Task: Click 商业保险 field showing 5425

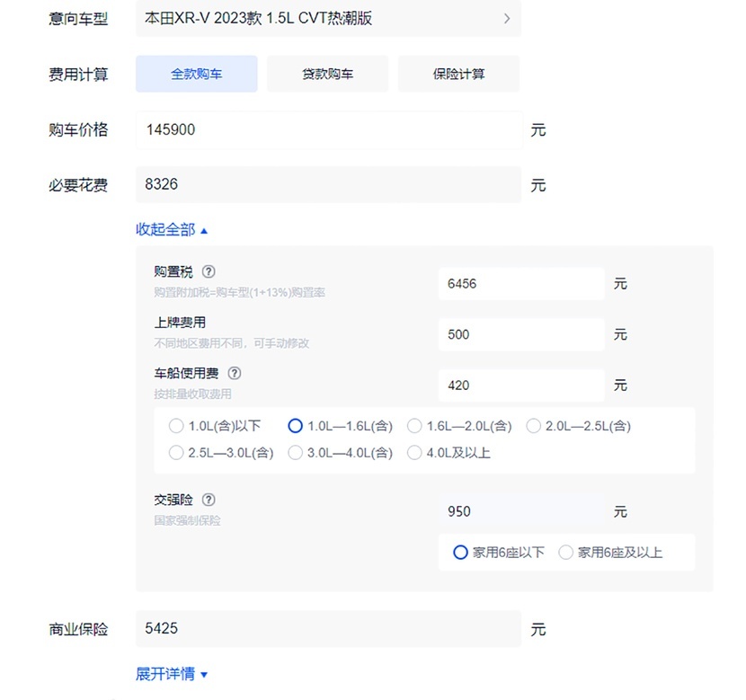Action: [x=328, y=629]
